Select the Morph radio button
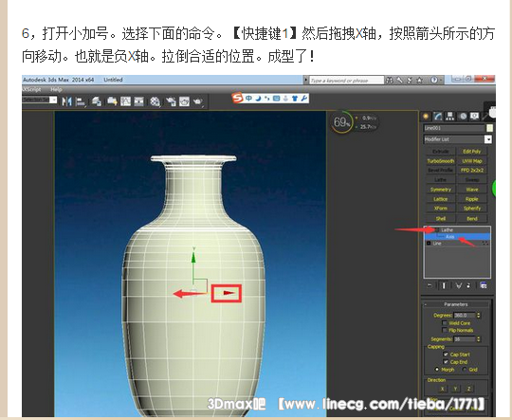 click(x=437, y=370)
